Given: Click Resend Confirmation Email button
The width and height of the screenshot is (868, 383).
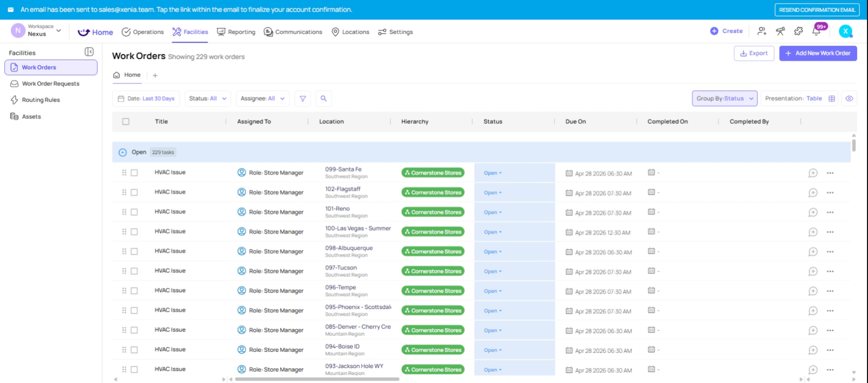Looking at the screenshot, I should click(x=817, y=9).
